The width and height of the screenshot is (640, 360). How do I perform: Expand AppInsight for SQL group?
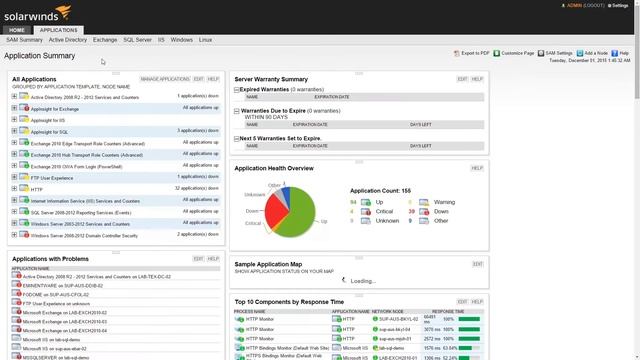click(x=14, y=131)
